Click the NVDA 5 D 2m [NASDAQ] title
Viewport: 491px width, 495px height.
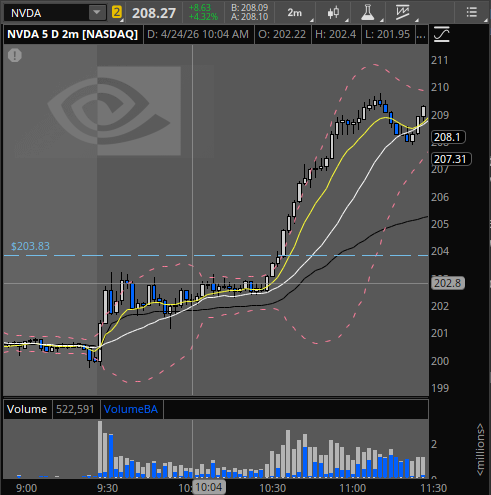coord(73,34)
